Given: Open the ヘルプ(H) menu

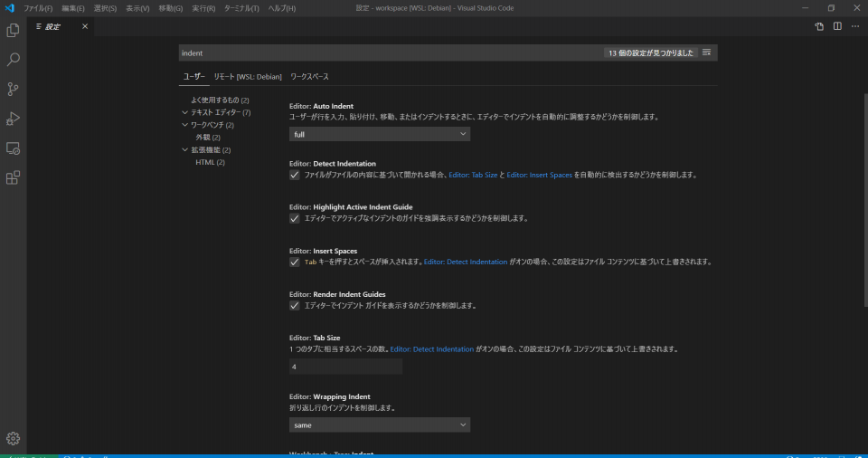Looking at the screenshot, I should coord(282,8).
